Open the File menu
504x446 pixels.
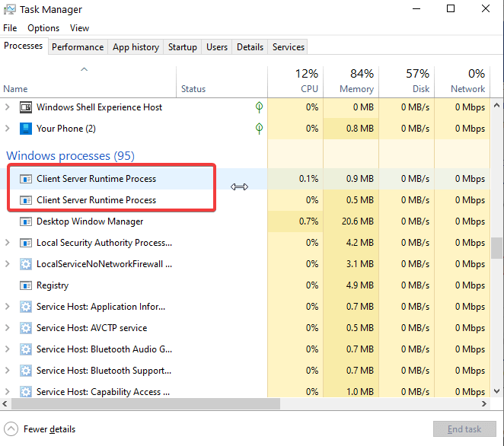tap(10, 28)
